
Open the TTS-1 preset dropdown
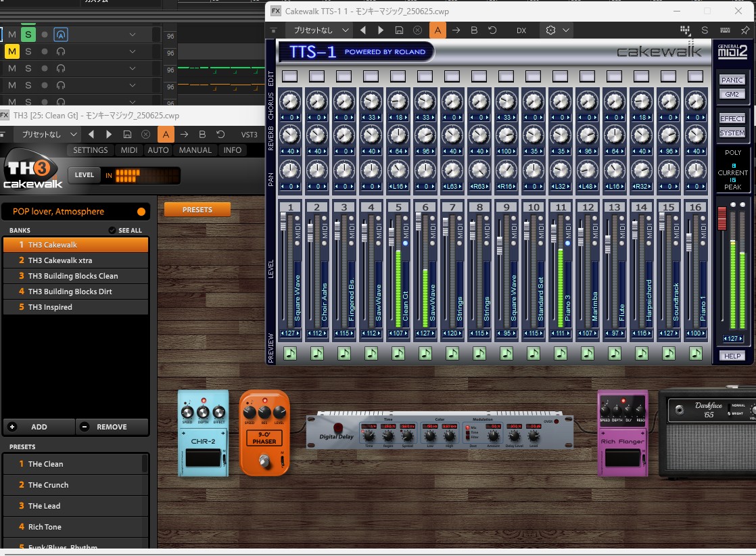tap(346, 30)
